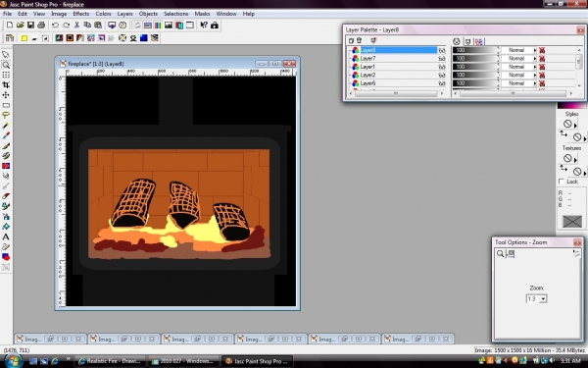Open the Layers menu
Image resolution: width=588 pixels, height=368 pixels.
pyautogui.click(x=124, y=14)
